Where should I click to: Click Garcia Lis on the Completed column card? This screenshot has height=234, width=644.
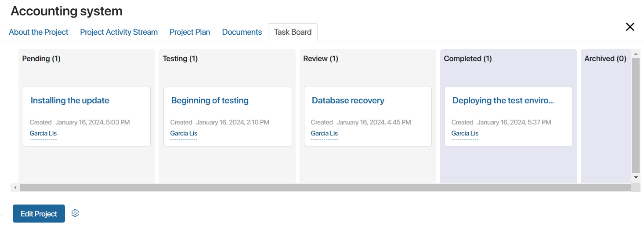[x=465, y=133]
